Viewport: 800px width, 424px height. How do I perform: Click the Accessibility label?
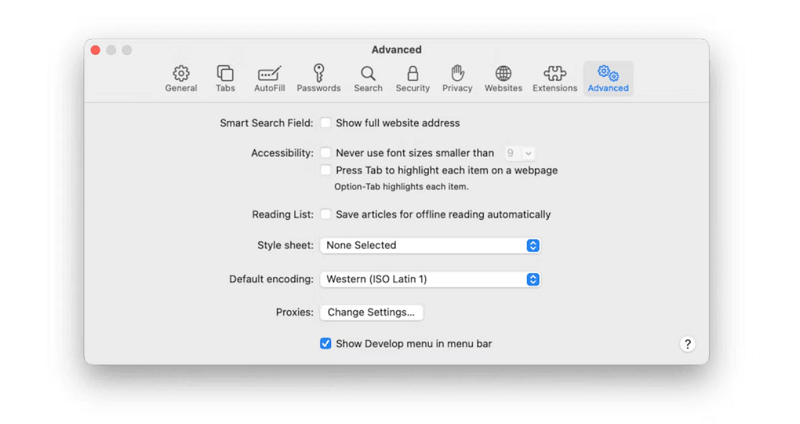pos(282,153)
